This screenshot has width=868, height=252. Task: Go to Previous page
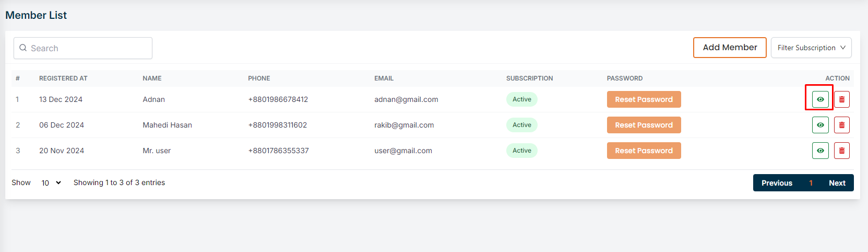point(777,183)
